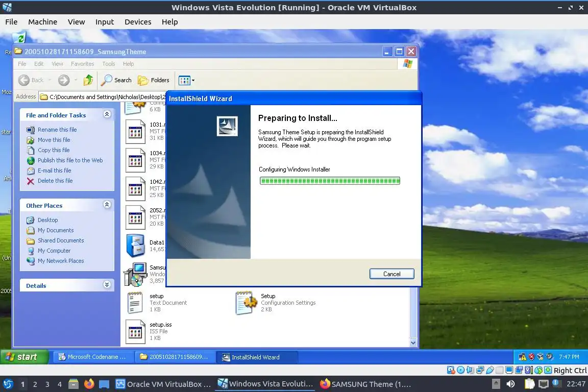Screen dimensions: 588x392
Task: Click Delete this file red X icon
Action: 31,181
